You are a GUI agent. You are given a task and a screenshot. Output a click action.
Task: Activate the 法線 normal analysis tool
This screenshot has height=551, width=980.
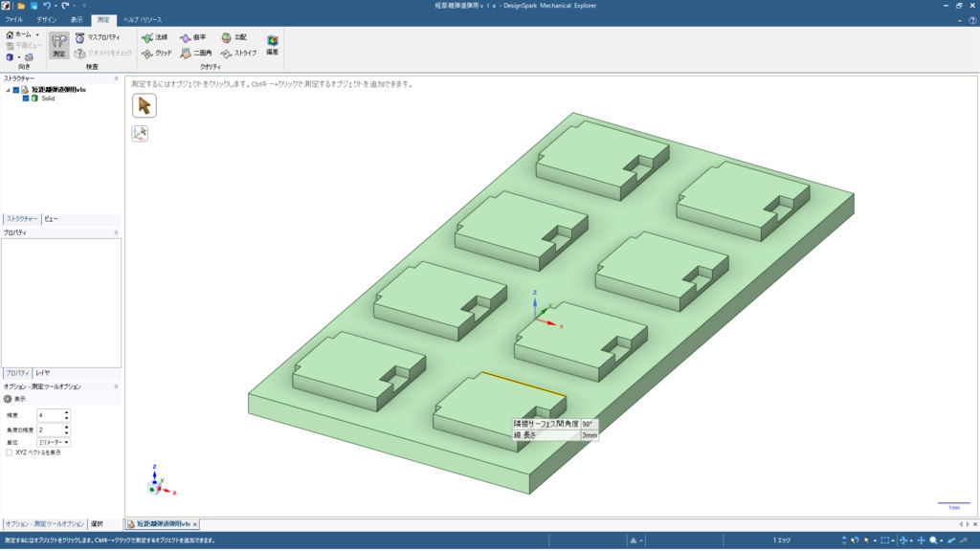tap(154, 37)
